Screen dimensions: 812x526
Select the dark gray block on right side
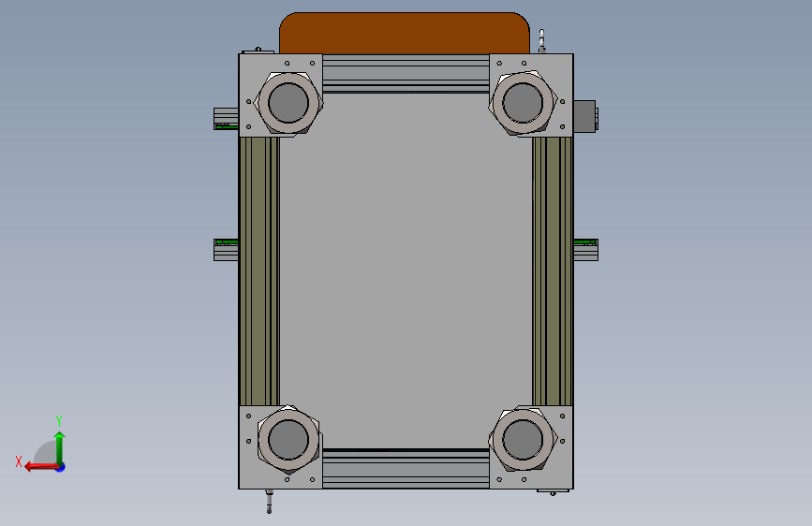(x=585, y=116)
